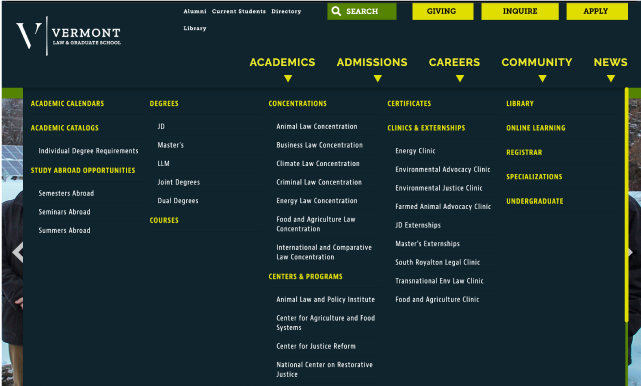Click the Vermont Law school logo
The height and width of the screenshot is (386, 641).
[x=68, y=36]
